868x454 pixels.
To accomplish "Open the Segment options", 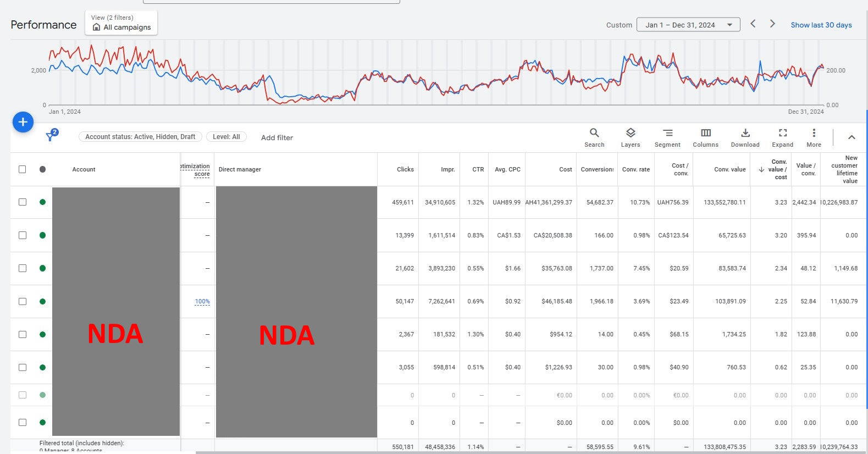I will point(667,137).
